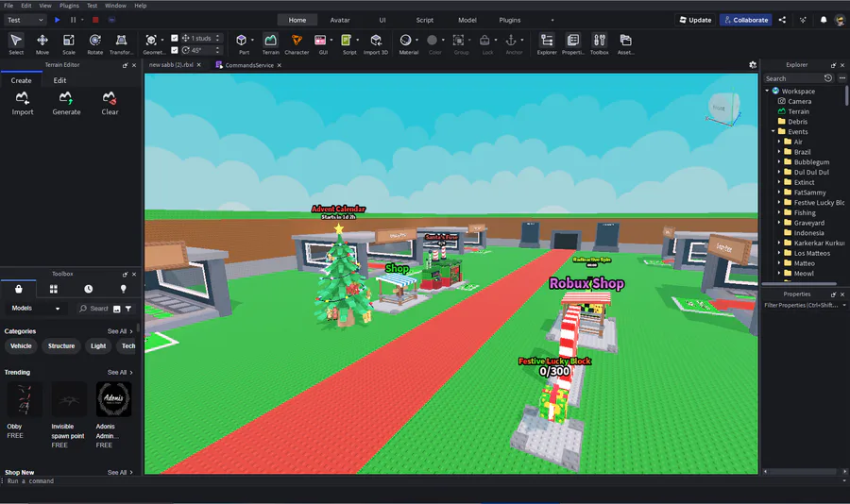Image resolution: width=850 pixels, height=504 pixels.
Task: Click the Update button
Action: 695,20
